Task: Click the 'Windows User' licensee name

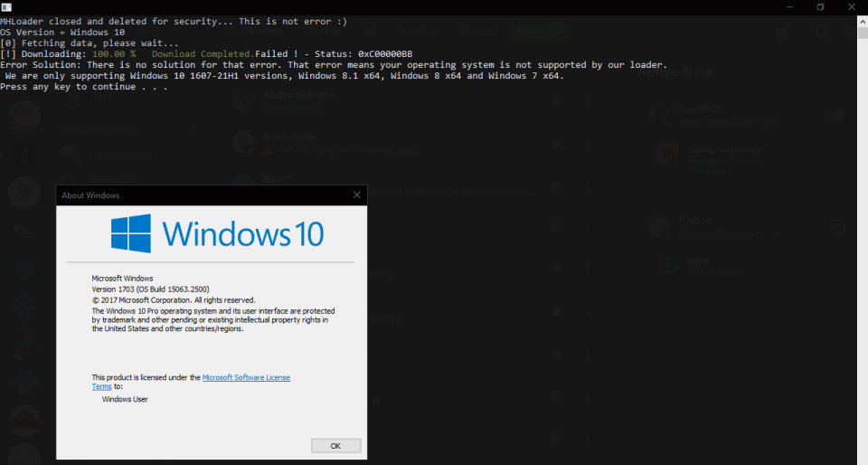Action: pos(125,399)
